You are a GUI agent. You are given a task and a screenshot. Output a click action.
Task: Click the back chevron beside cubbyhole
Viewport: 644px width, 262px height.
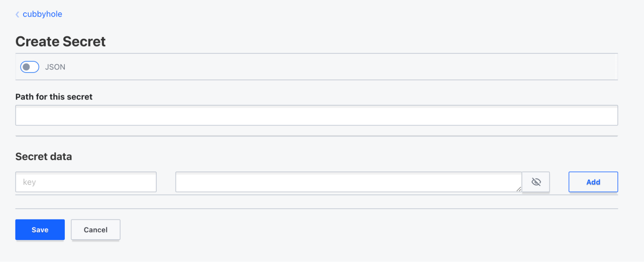17,14
